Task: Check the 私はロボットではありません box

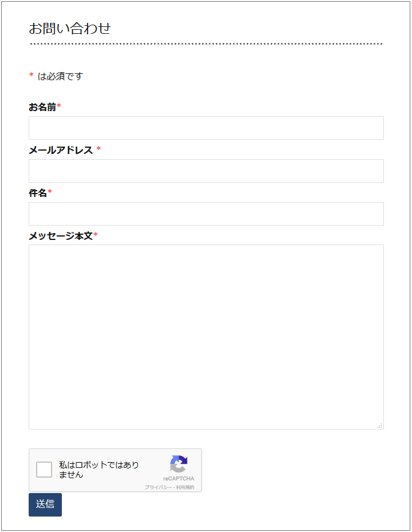Action: pyautogui.click(x=44, y=470)
